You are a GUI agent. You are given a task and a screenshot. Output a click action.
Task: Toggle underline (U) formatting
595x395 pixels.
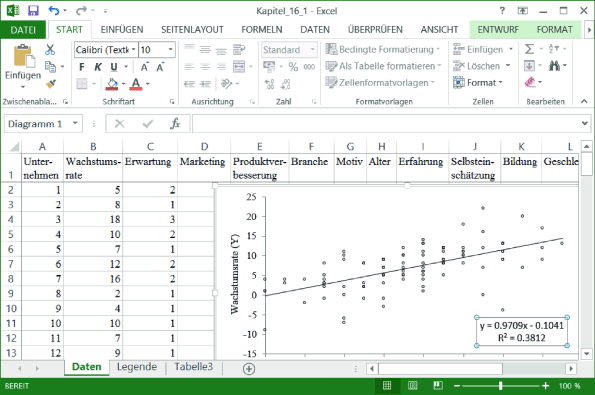click(113, 67)
